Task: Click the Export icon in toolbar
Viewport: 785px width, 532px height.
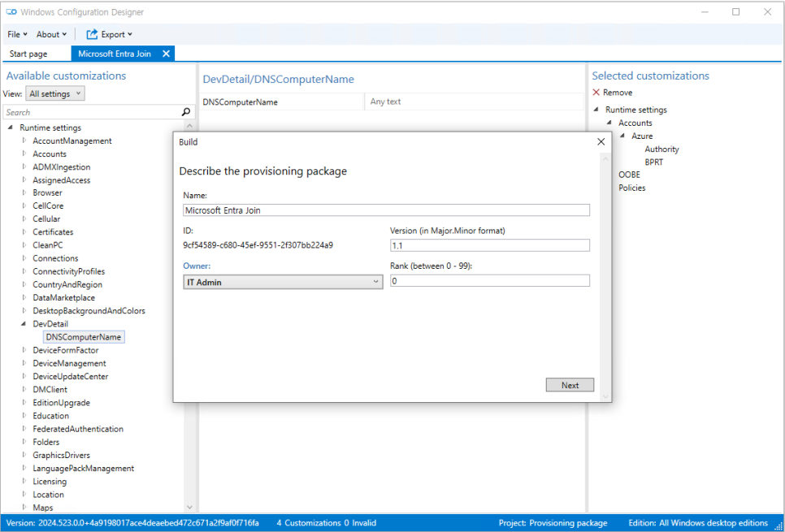Action: tap(92, 34)
